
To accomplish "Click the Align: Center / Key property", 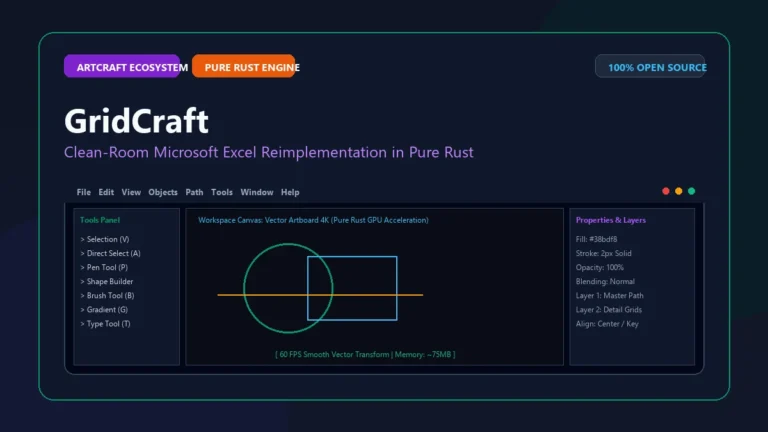I will pos(607,324).
